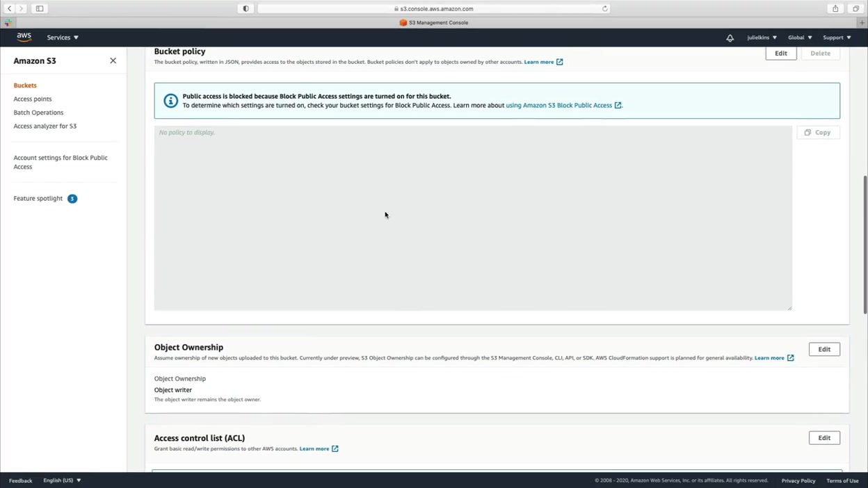Click the page vertical scrollbar
868x488 pixels.
tap(865, 243)
